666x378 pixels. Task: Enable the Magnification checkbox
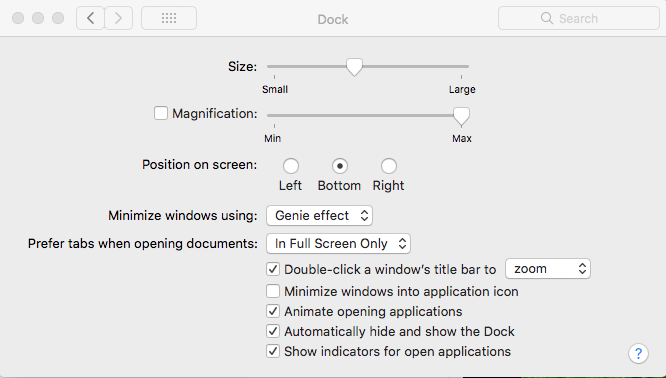point(161,113)
